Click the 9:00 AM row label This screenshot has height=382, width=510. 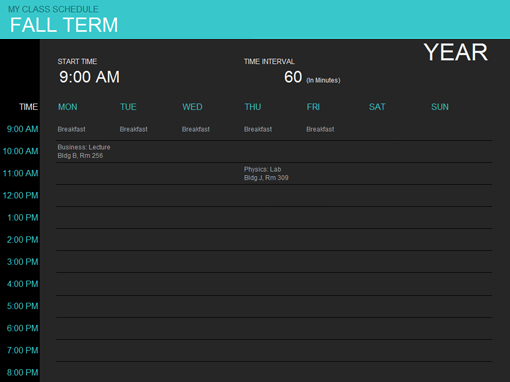(x=23, y=129)
